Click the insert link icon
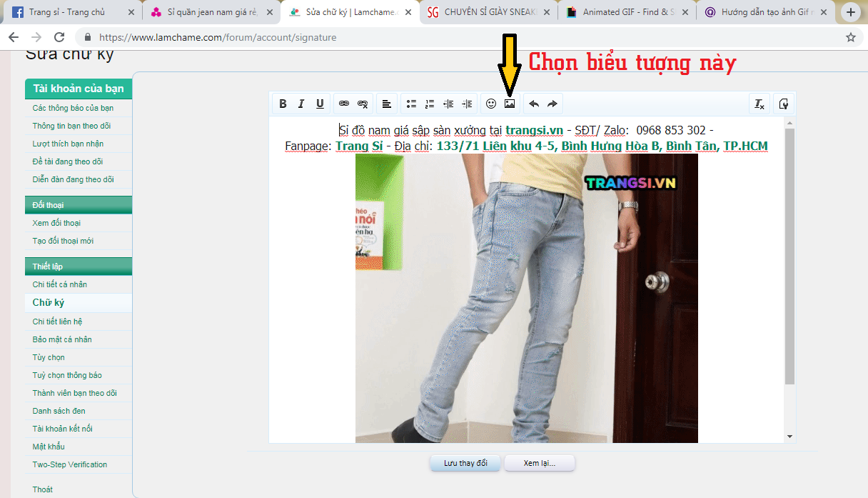Screen dimensions: 868x498 344,104
